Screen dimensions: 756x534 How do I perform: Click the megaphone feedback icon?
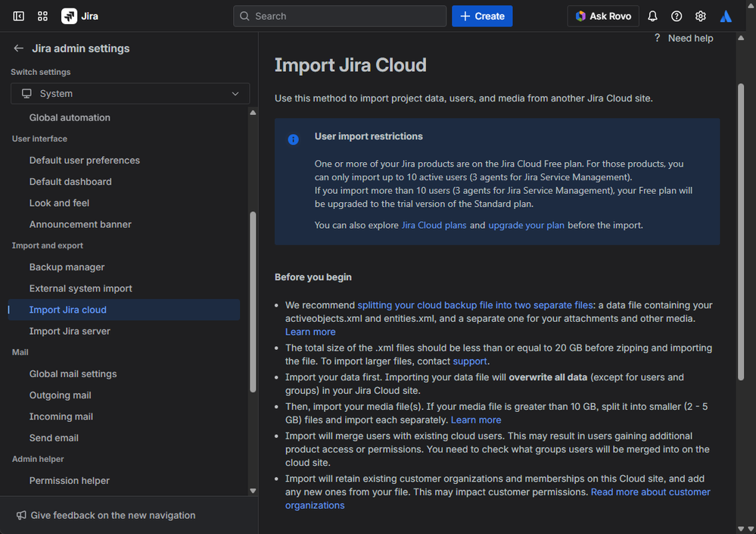tap(21, 515)
